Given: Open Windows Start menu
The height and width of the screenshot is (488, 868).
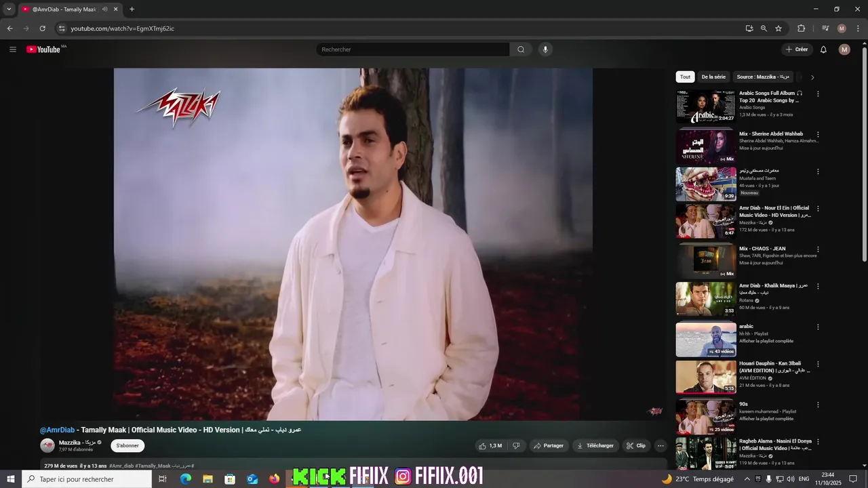Looking at the screenshot, I should 11,479.
